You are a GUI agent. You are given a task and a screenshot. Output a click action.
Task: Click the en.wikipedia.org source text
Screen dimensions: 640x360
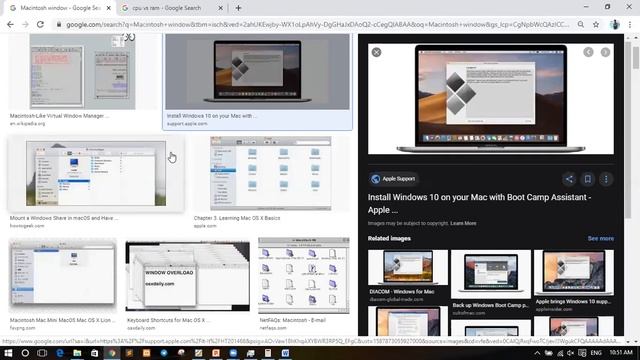click(27, 124)
